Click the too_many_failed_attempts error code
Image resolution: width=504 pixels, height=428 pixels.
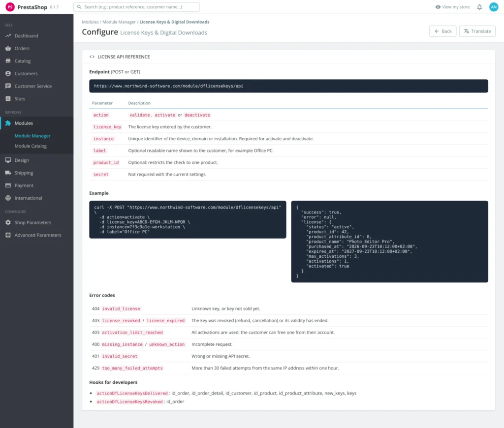click(132, 368)
